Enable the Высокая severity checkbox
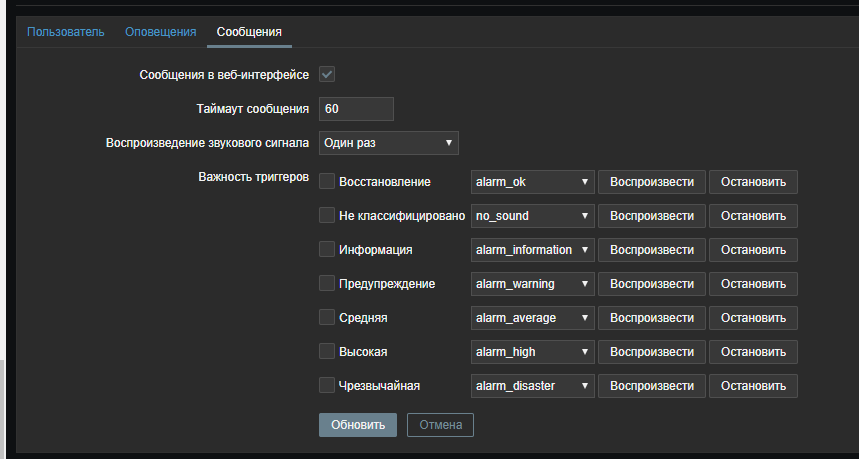 point(327,351)
